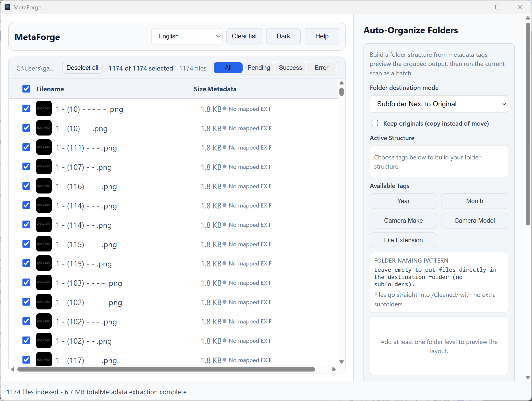
Task: Click "No mapped EXIF" in the 1 - (117) row
Action: click(x=250, y=360)
